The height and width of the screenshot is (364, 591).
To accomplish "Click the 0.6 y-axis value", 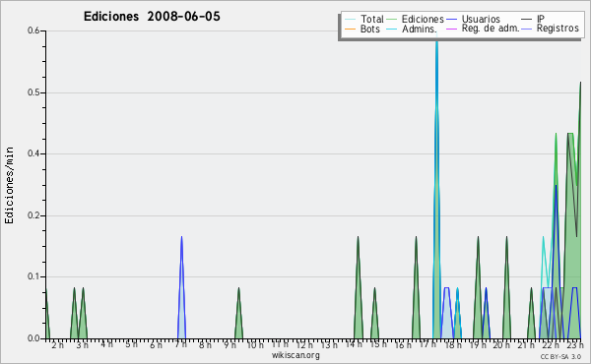I will (x=33, y=30).
